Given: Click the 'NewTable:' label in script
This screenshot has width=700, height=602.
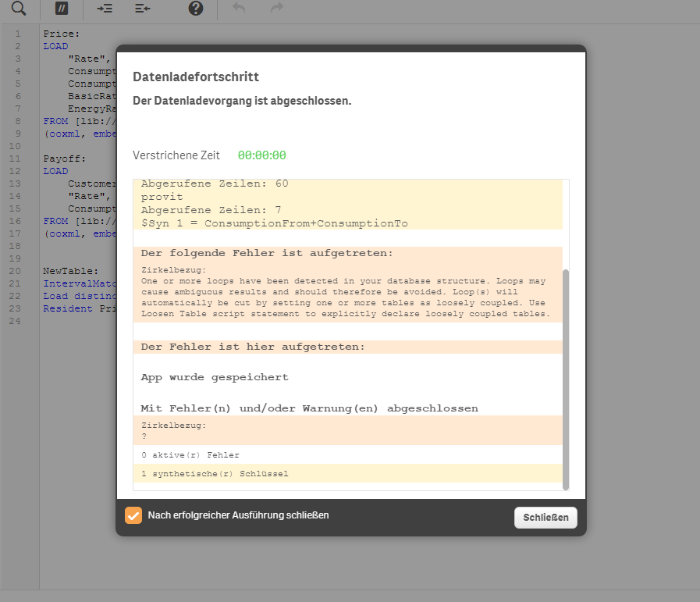Looking at the screenshot, I should point(70,271).
